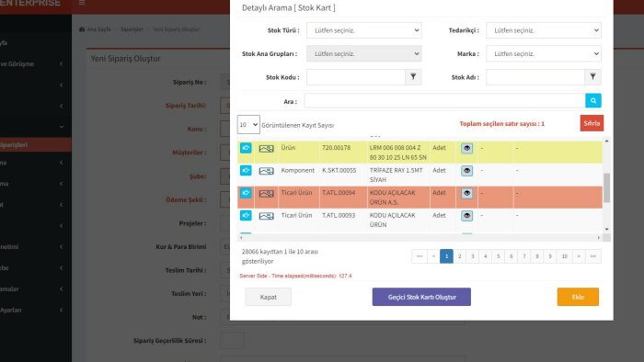Go to page 2 of results

pos(460,256)
